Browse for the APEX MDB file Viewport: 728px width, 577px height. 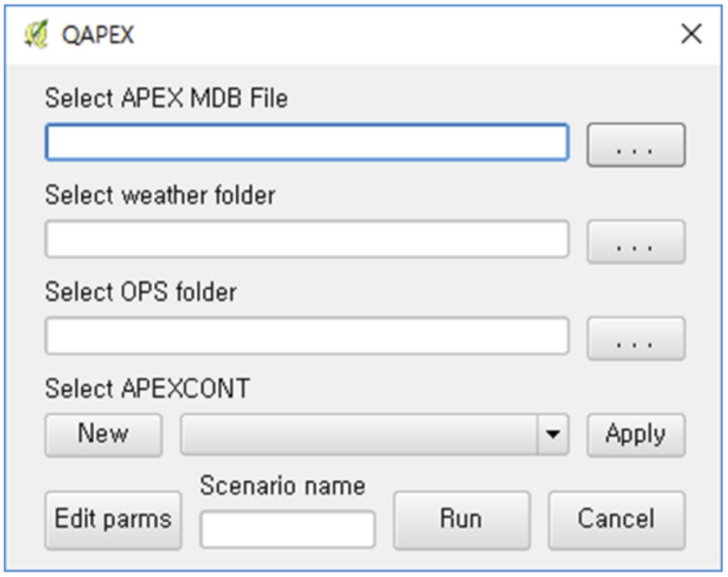(636, 144)
